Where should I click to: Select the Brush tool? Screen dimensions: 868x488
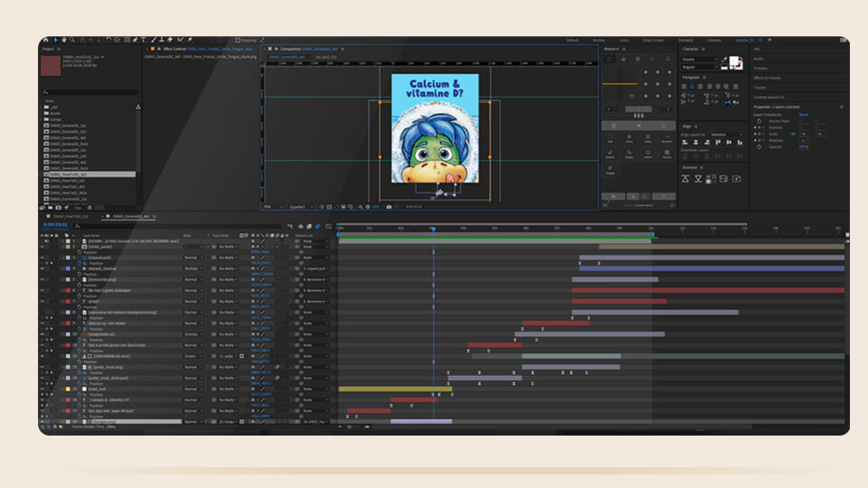154,41
